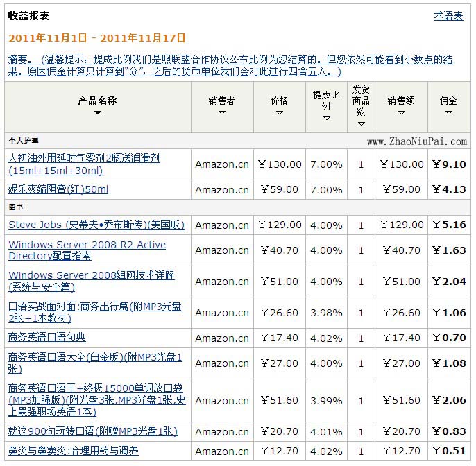The image size is (476, 466).
Task: Select Amazon.cn seller in 商务英语口语句典 row
Action: coord(222,338)
